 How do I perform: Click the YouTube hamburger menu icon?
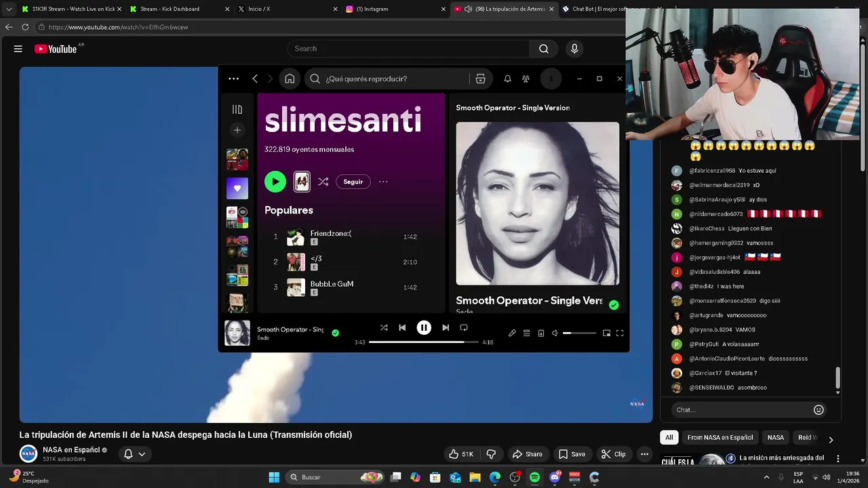click(18, 49)
